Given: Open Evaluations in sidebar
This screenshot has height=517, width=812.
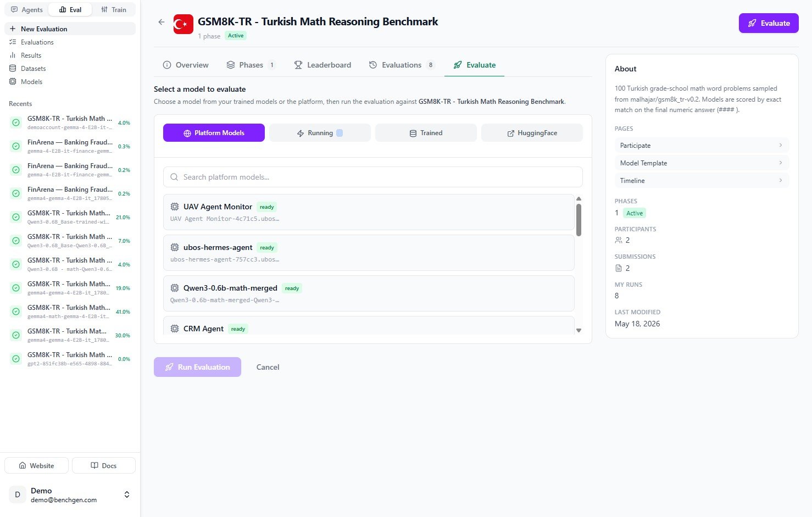Looking at the screenshot, I should [70, 42].
